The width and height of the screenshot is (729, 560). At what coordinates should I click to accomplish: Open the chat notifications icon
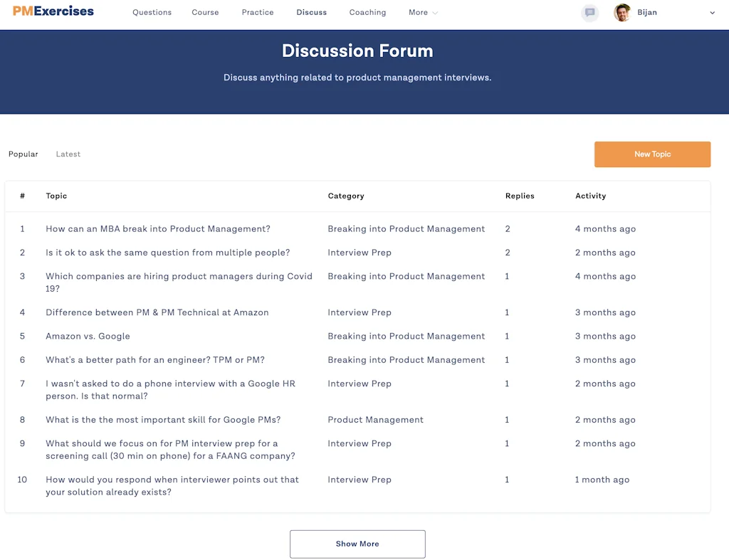point(589,12)
